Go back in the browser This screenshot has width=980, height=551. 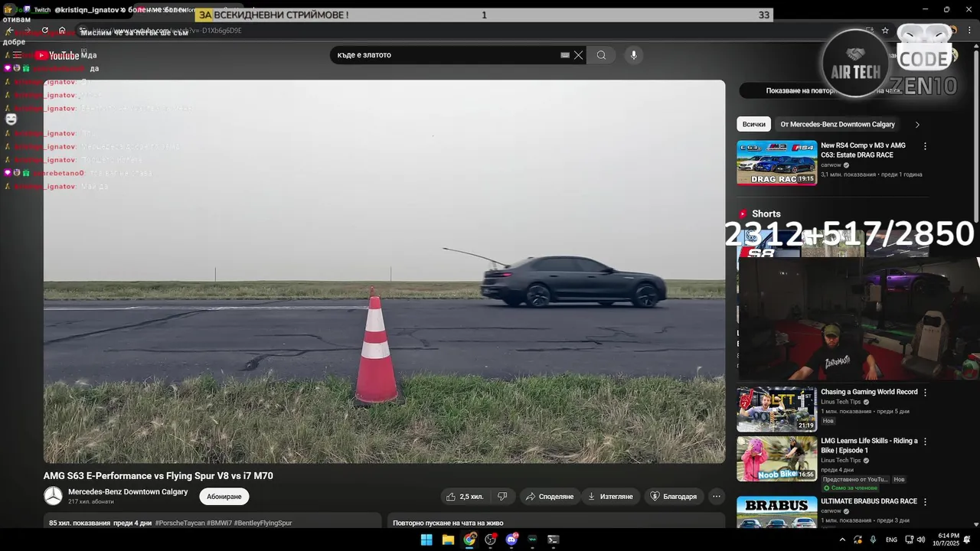10,31
